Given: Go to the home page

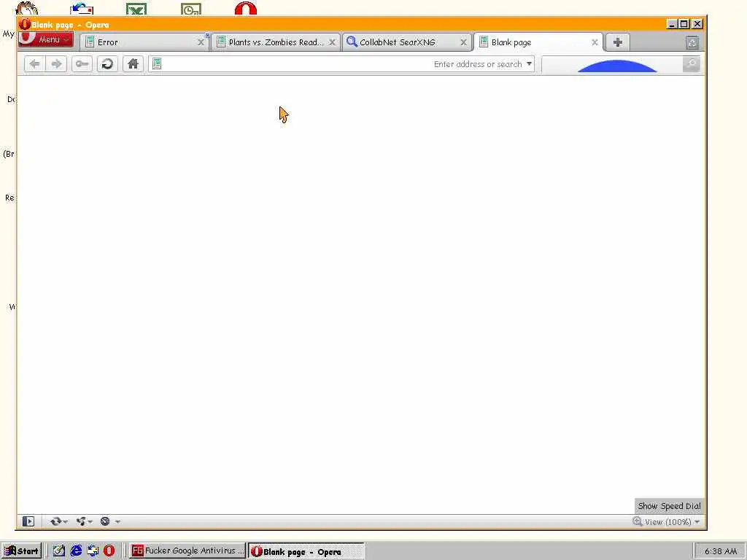Looking at the screenshot, I should [x=133, y=64].
